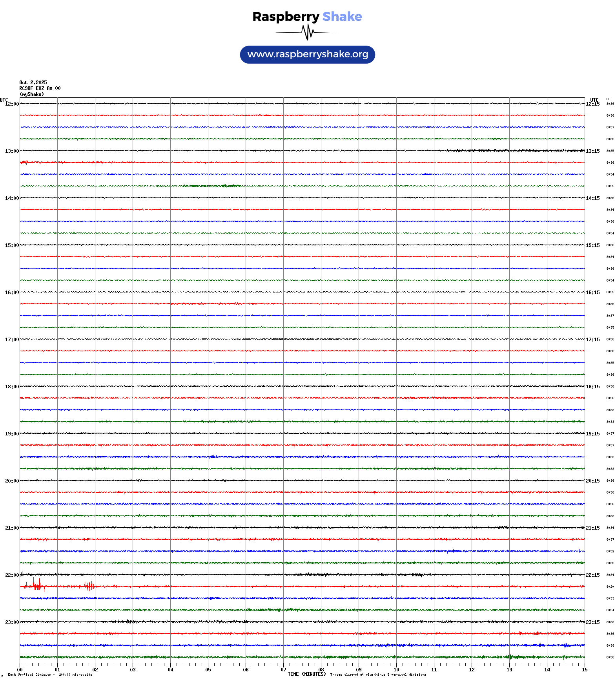Click the Raspberry Shake logo text
The image size is (616, 680).
tap(307, 16)
